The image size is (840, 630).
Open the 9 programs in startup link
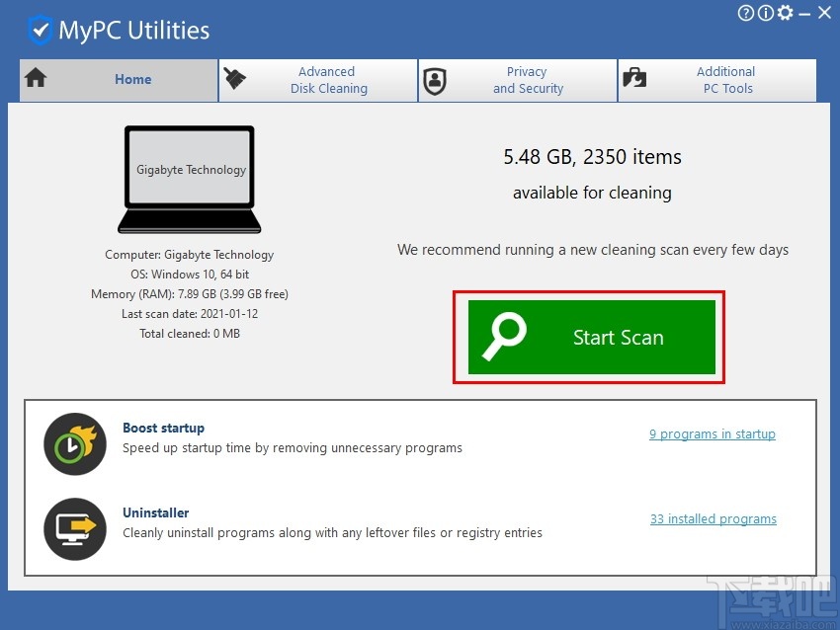[x=713, y=433]
